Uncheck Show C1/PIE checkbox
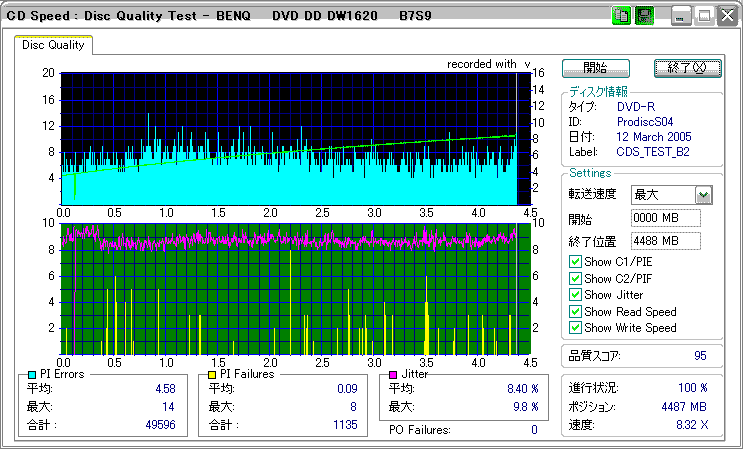The image size is (743, 449). tap(575, 262)
